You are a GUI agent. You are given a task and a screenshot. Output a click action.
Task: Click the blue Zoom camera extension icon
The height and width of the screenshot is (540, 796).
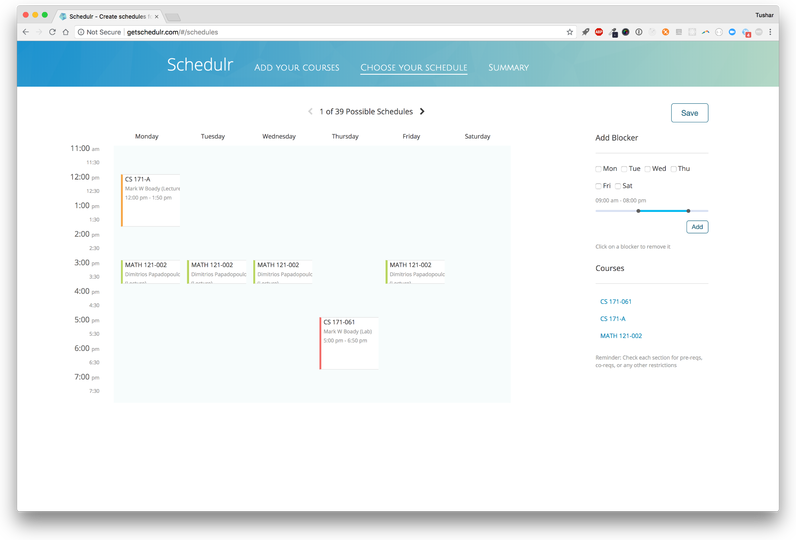(732, 32)
